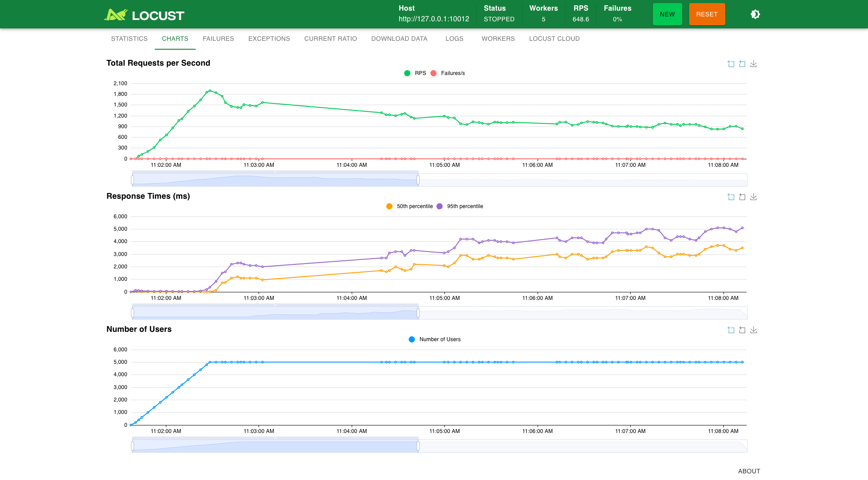Image resolution: width=868 pixels, height=480 pixels.
Task: Toggle dark mode with the theme icon
Action: tap(755, 14)
